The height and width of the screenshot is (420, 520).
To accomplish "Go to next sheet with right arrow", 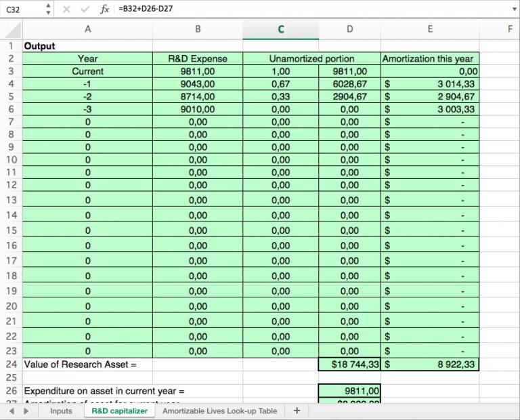I will (27, 411).
